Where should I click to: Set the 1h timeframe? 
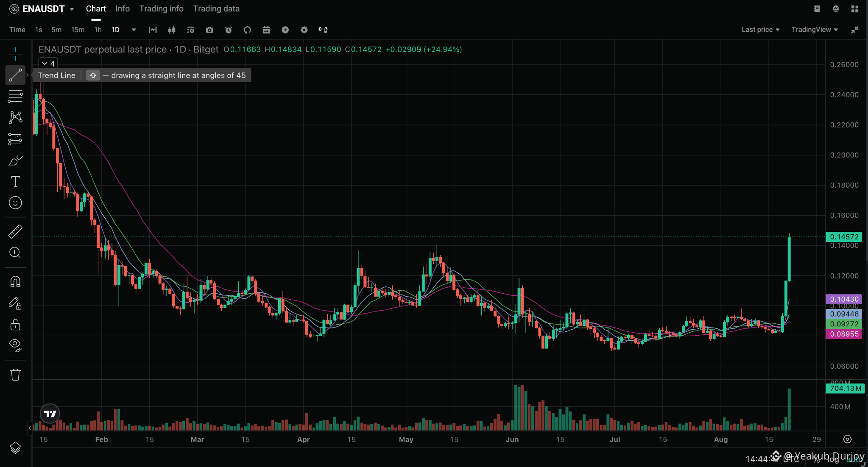click(98, 30)
